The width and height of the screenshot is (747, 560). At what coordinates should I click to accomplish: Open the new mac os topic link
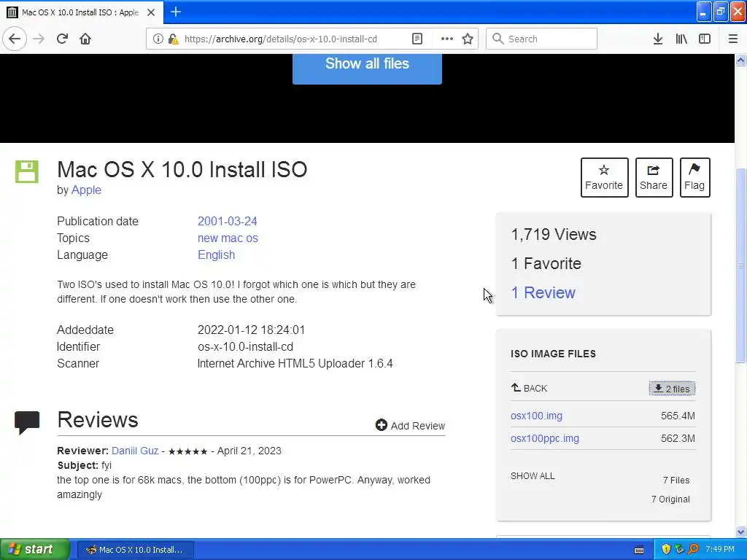pyautogui.click(x=228, y=238)
